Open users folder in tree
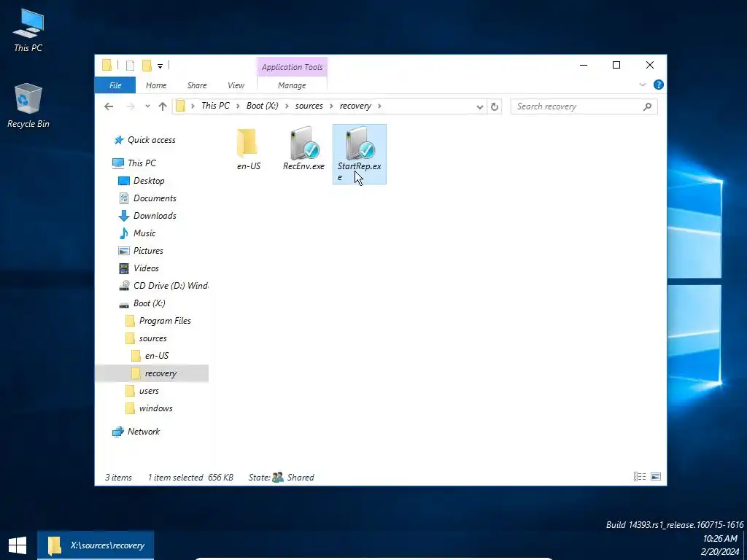747x560 pixels. tap(142, 391)
